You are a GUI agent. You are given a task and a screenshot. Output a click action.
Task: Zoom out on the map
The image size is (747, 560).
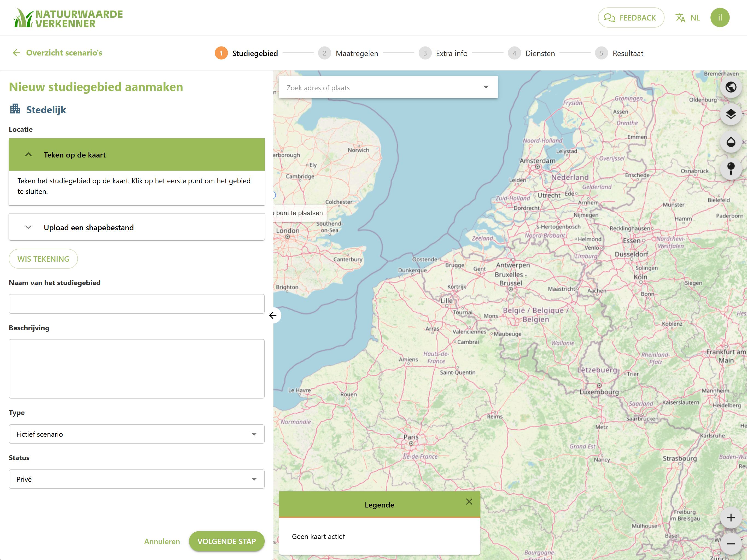click(x=731, y=544)
